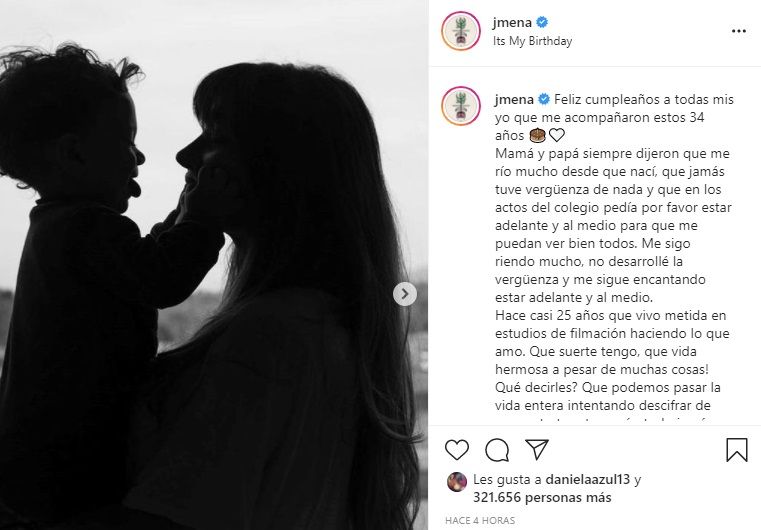The height and width of the screenshot is (530, 761).
Task: Share the post via paper plane icon
Action: pyautogui.click(x=537, y=449)
